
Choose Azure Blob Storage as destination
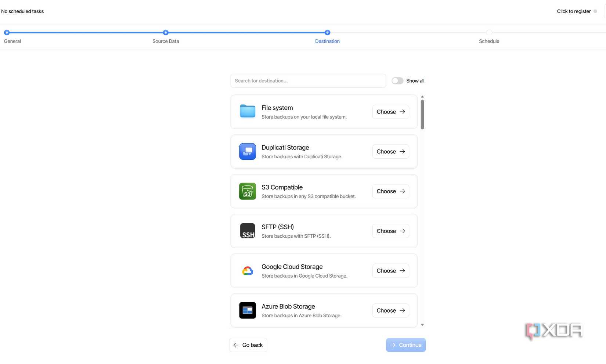point(391,310)
